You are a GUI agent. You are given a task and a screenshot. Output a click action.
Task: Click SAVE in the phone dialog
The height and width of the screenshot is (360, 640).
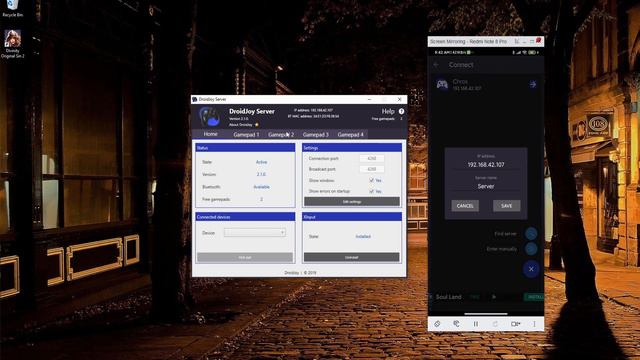click(x=507, y=206)
